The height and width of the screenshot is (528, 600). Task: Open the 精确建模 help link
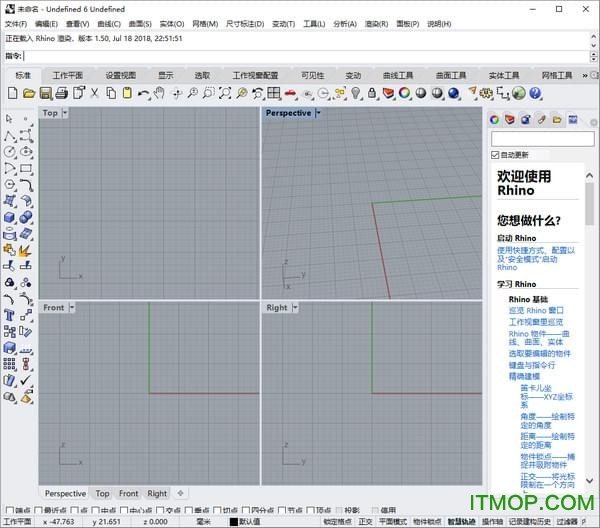click(524, 376)
